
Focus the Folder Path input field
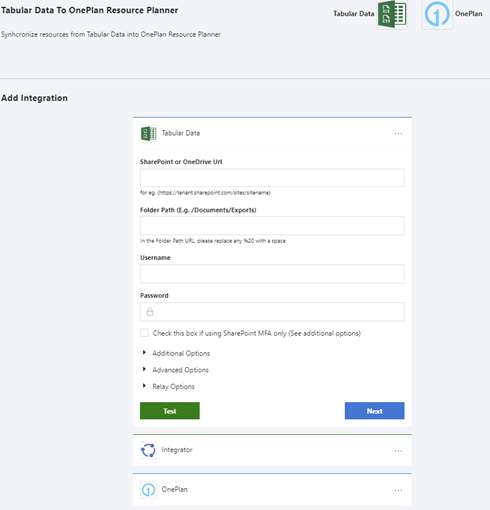point(272,226)
